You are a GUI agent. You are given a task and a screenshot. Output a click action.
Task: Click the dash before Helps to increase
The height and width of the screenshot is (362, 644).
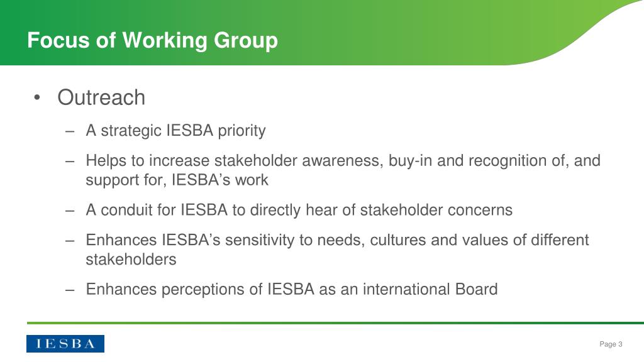[70, 162]
